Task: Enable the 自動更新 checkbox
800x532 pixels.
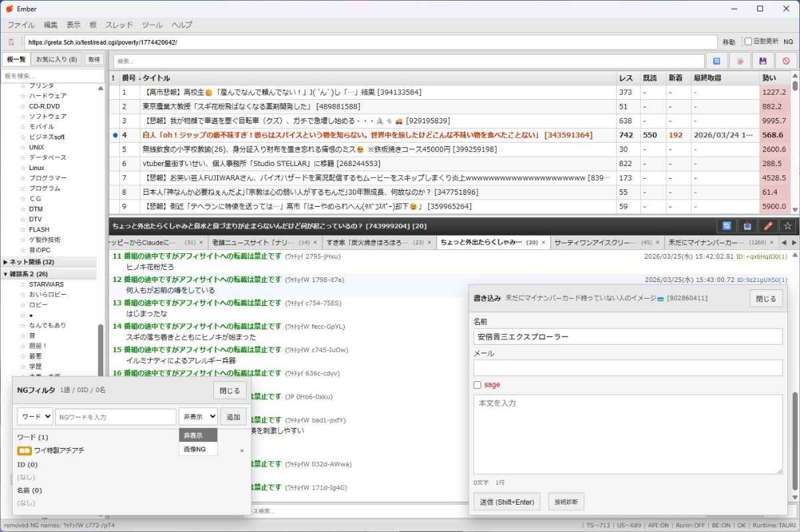Action: coord(748,41)
